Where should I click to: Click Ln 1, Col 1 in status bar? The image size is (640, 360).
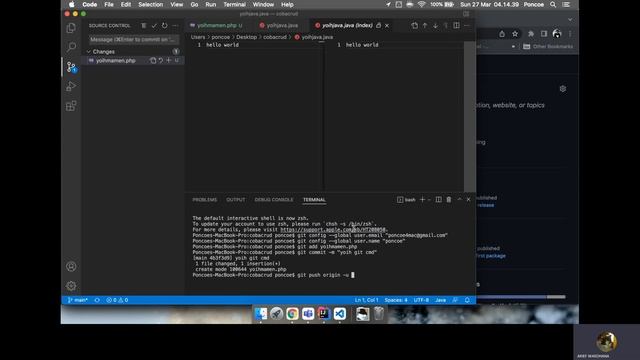click(x=366, y=300)
